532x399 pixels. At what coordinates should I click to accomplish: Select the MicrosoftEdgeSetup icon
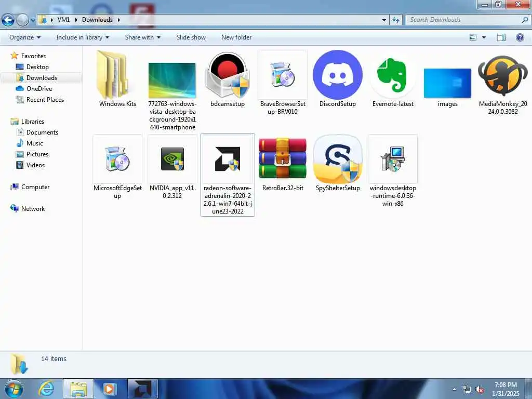[x=117, y=159]
